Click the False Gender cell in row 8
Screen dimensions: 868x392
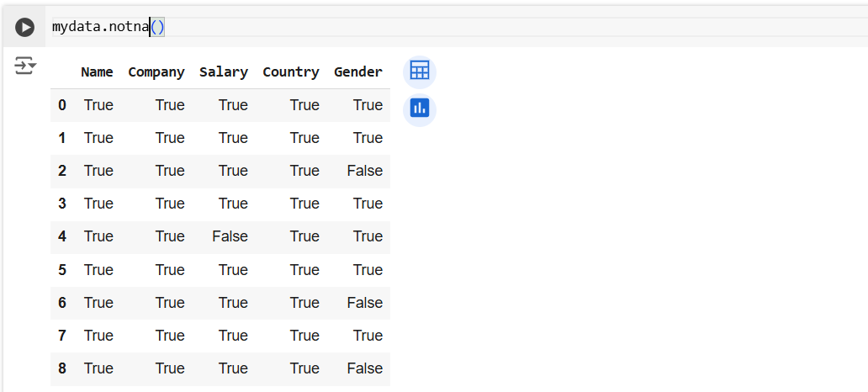(x=364, y=368)
